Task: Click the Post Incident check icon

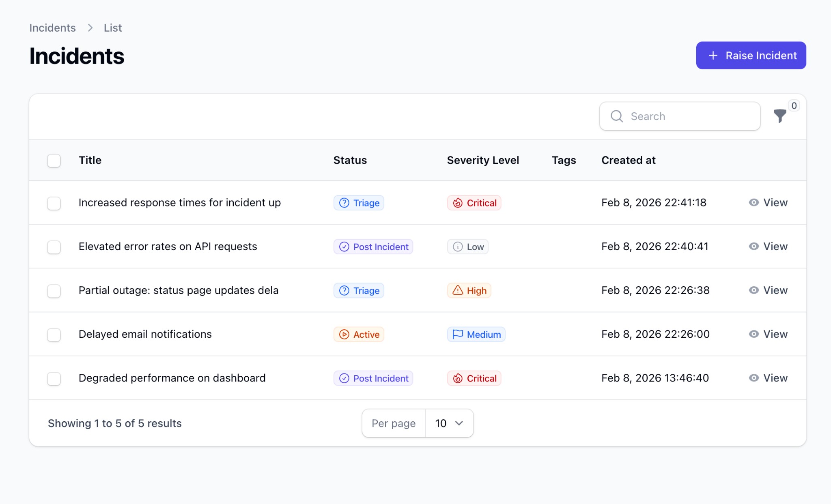Action: pos(344,247)
